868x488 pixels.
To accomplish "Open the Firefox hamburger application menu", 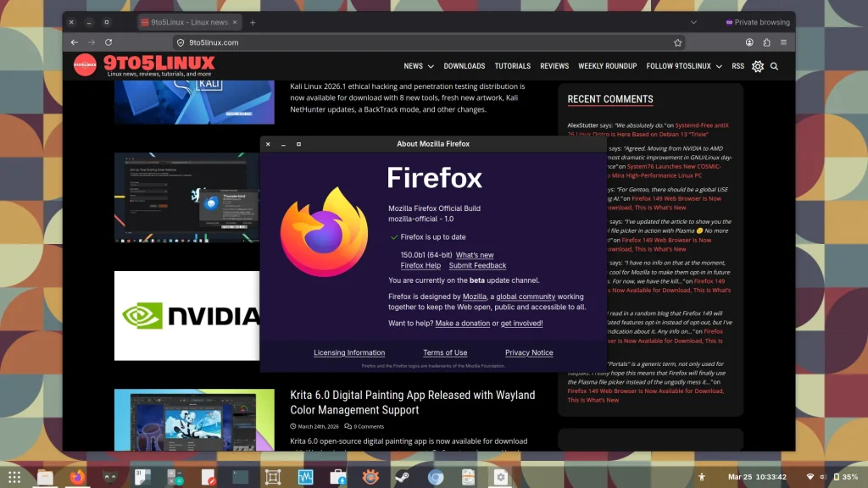I will 783,42.
